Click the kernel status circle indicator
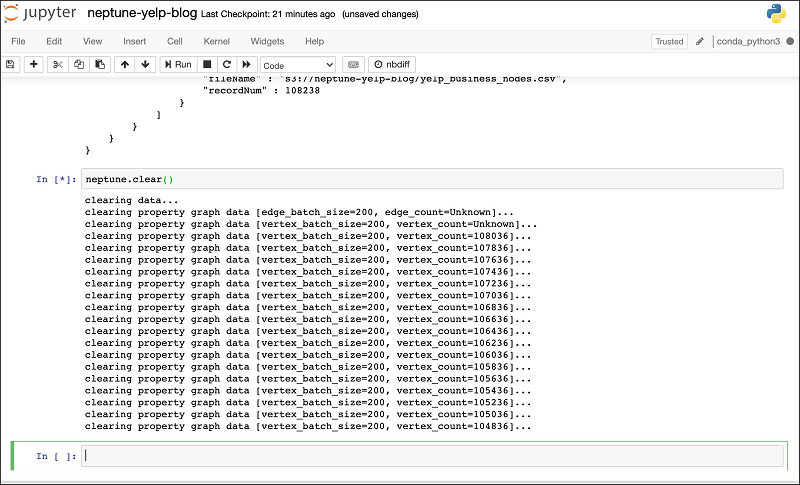The height and width of the screenshot is (485, 800). pyautogui.click(x=790, y=41)
